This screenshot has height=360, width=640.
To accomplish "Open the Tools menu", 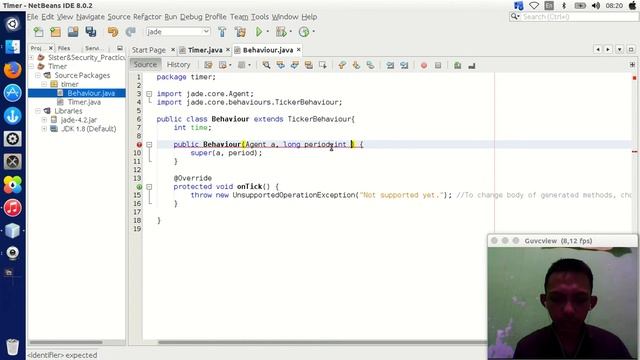I will [260, 17].
